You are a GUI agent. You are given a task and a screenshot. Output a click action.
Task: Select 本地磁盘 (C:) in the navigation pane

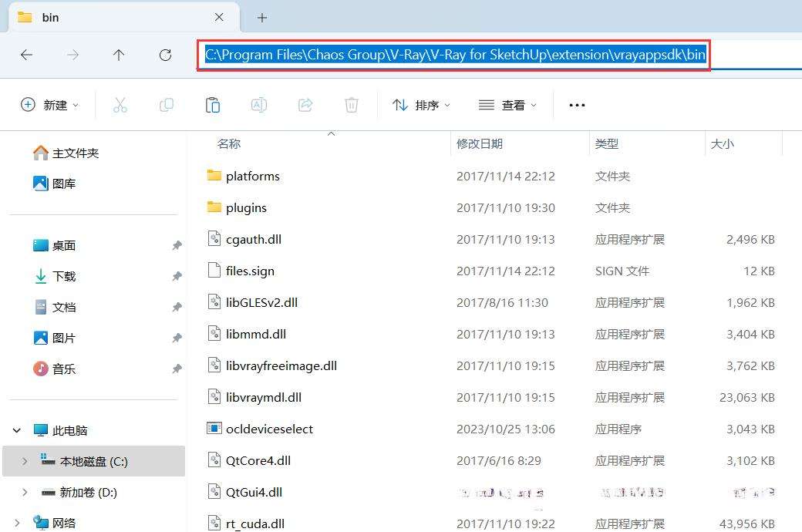[93, 461]
